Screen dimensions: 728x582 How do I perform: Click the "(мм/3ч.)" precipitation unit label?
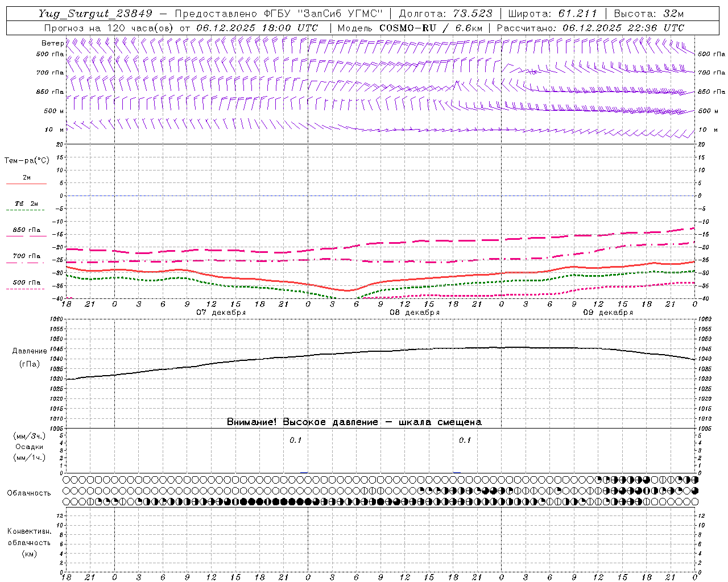click(x=29, y=436)
